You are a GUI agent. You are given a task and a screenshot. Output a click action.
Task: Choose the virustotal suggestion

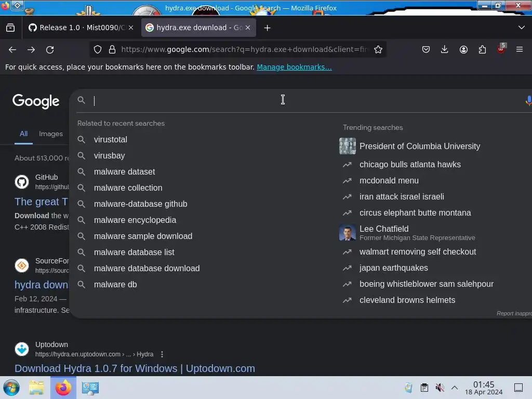(111, 139)
